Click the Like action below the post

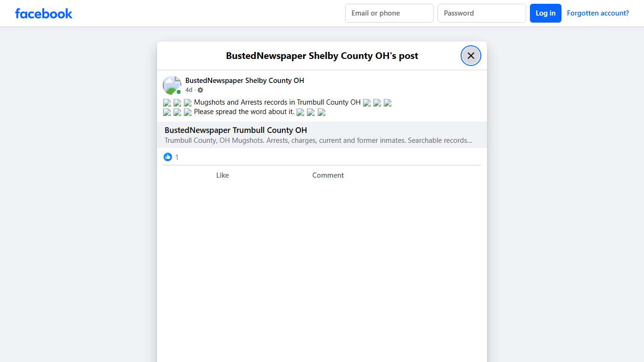point(222,175)
